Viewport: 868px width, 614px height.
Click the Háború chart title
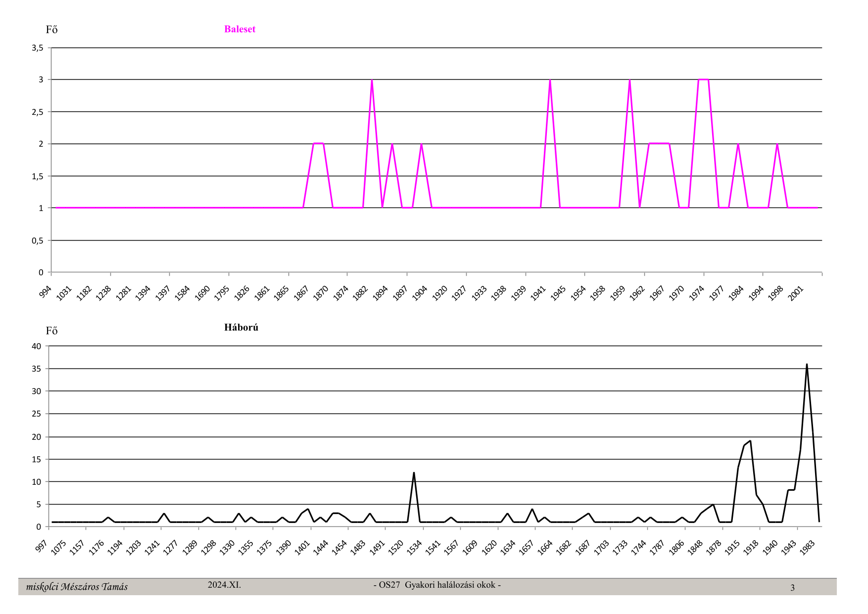[x=241, y=327]
